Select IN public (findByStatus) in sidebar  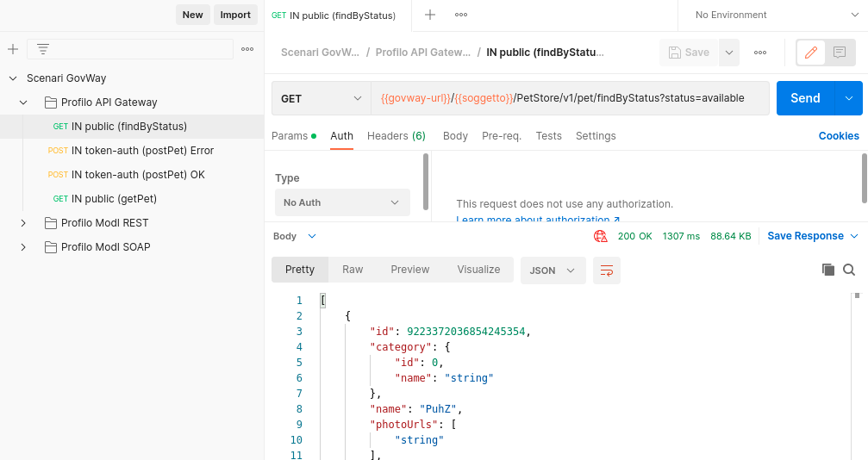132,127
